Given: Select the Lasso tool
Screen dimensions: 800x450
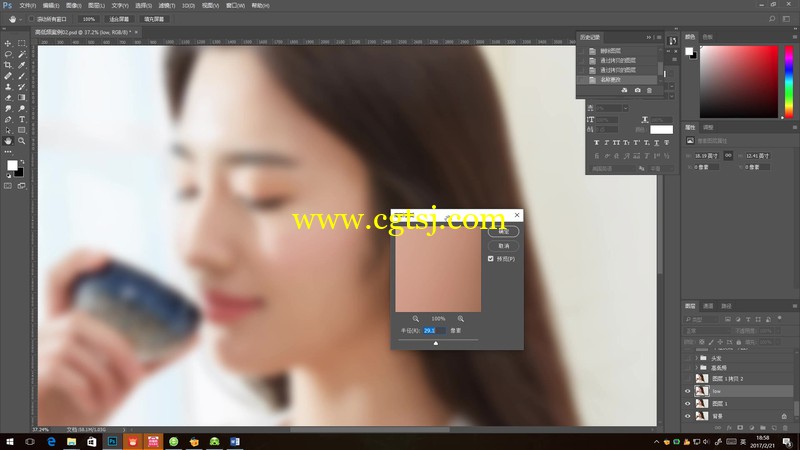Looking at the screenshot, I should (8, 54).
